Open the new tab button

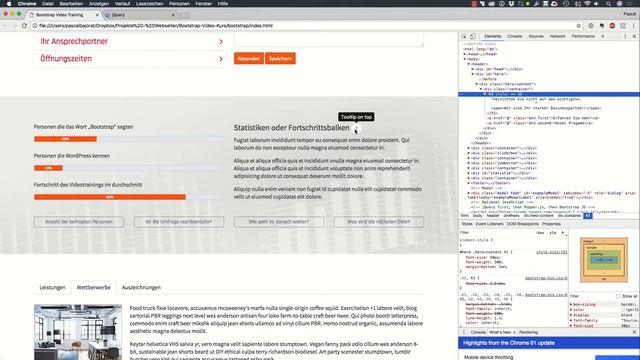(x=184, y=15)
